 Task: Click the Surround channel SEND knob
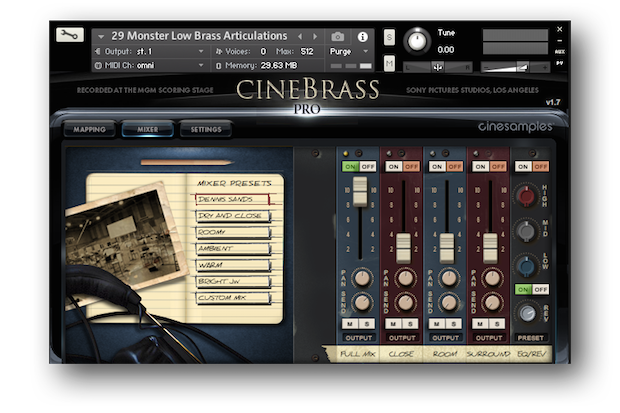tap(492, 303)
